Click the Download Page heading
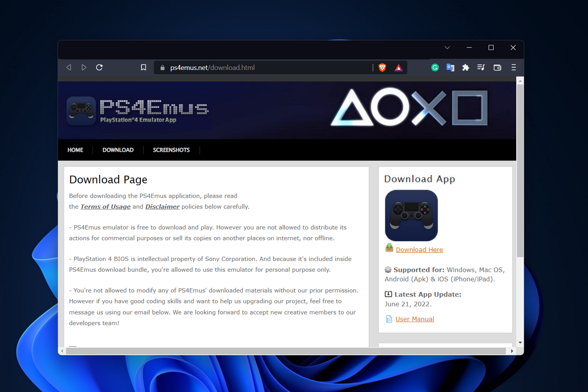The width and height of the screenshot is (588, 392). coord(108,180)
